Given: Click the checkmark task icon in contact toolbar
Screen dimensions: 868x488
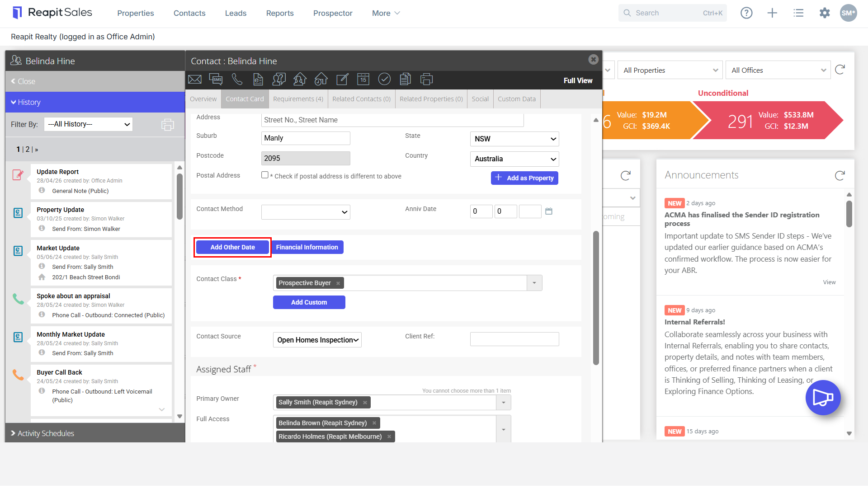Looking at the screenshot, I should pyautogui.click(x=384, y=80).
